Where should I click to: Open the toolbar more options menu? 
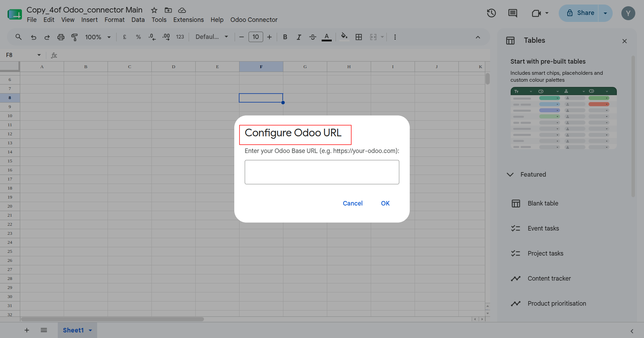click(395, 37)
